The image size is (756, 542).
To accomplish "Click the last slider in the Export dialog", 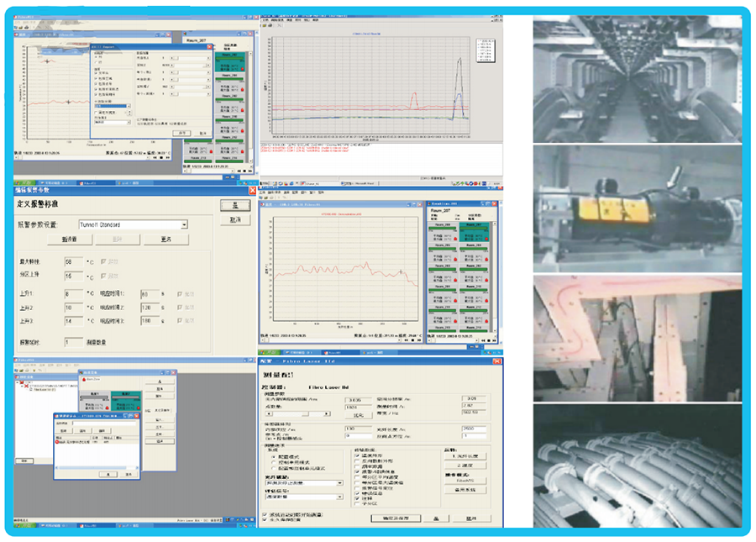I will pyautogui.click(x=190, y=93).
